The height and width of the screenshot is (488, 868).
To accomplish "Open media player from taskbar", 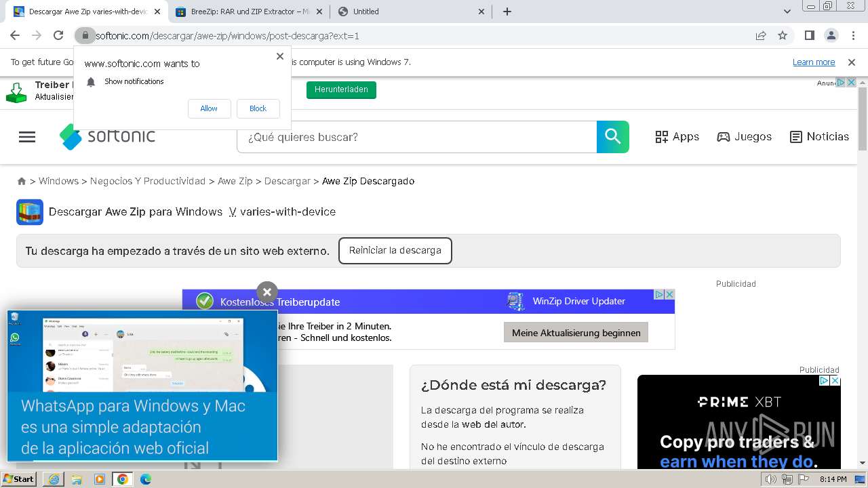I will click(100, 479).
